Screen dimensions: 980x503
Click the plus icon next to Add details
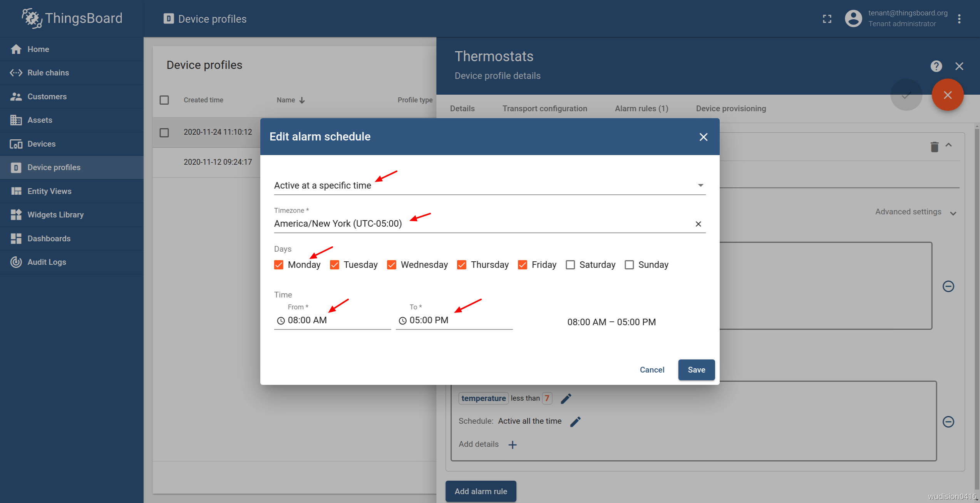[512, 445]
